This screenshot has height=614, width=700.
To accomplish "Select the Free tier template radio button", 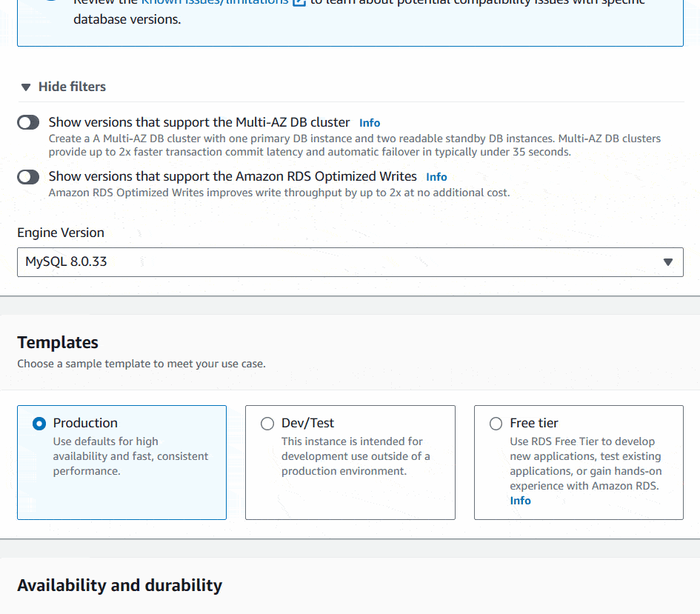I will (496, 424).
